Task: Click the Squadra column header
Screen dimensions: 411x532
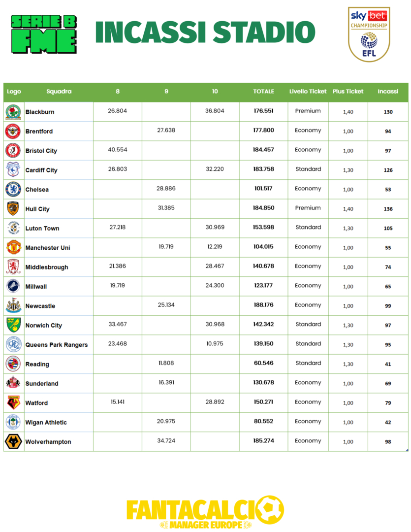Action: click(59, 92)
